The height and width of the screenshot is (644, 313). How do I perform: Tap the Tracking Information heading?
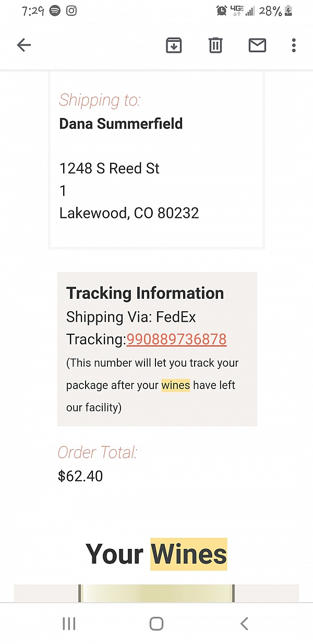pyautogui.click(x=145, y=293)
